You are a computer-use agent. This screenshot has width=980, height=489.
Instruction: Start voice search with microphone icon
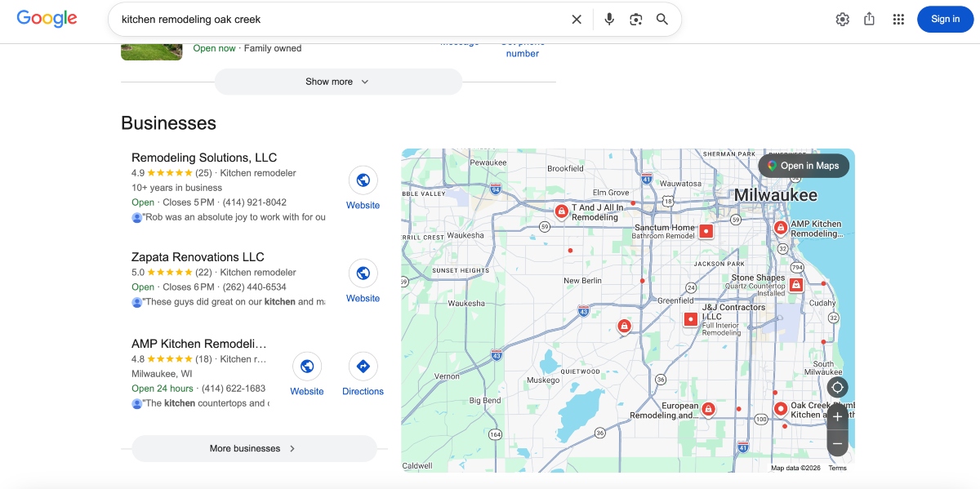[609, 20]
